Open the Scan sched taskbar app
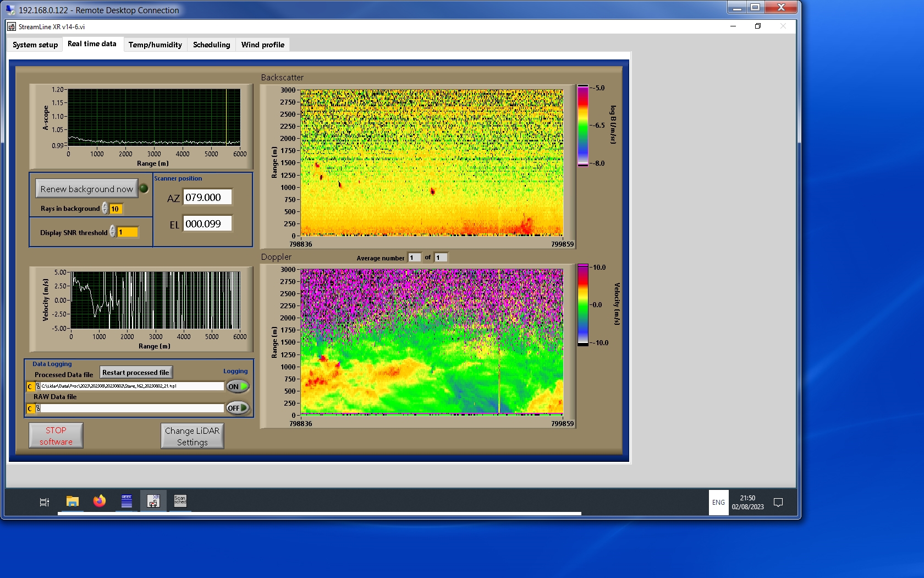924x578 pixels. [180, 501]
